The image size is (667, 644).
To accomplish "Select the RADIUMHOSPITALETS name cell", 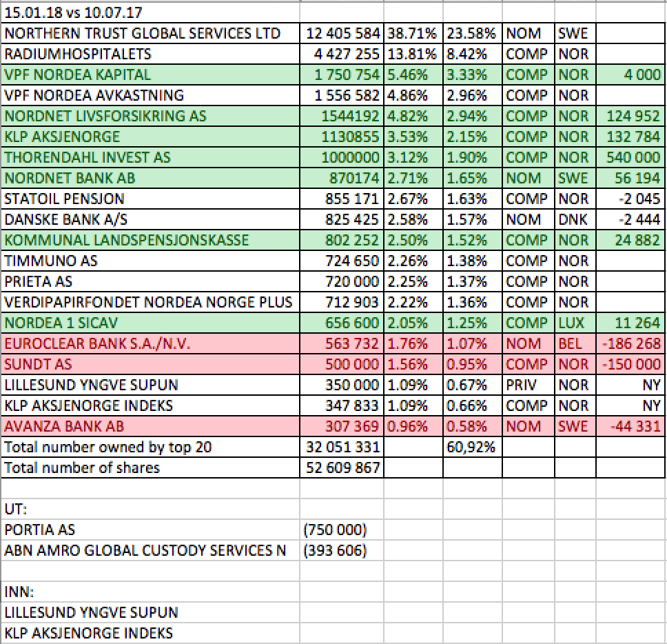I will tap(150, 54).
